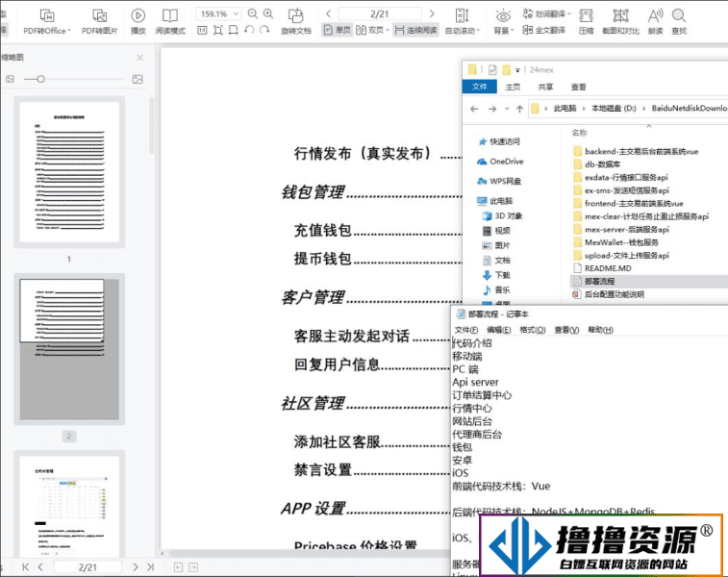728x577 pixels.
Task: Click the text 添加社区客服
Action: coord(337,441)
